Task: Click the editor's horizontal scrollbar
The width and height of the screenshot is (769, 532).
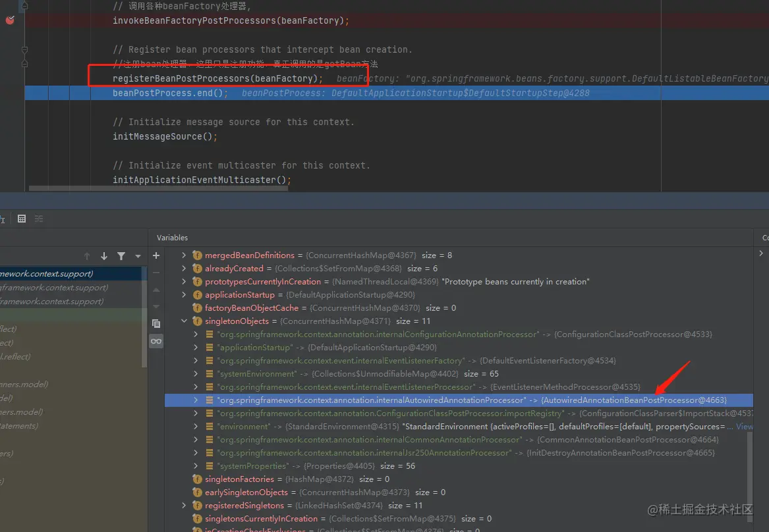Action: click(158, 188)
